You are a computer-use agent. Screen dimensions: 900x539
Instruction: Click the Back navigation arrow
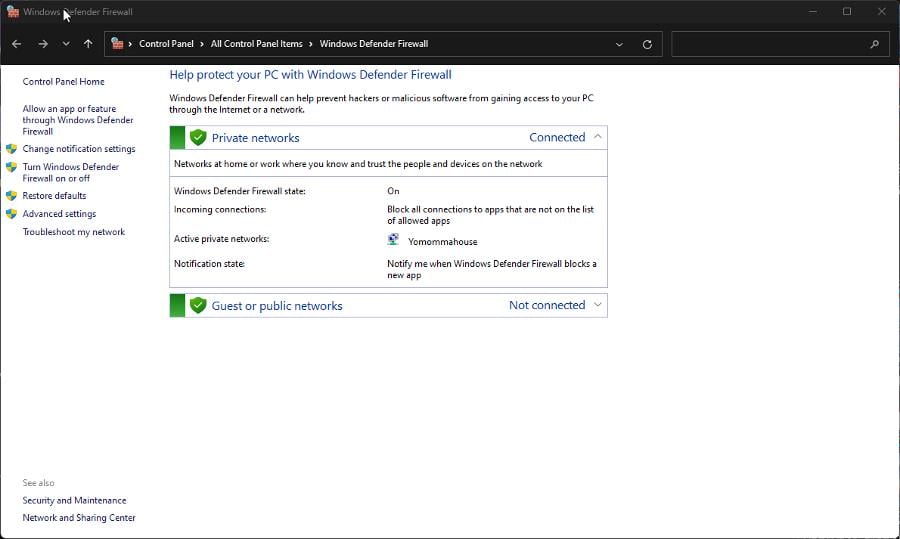(17, 44)
